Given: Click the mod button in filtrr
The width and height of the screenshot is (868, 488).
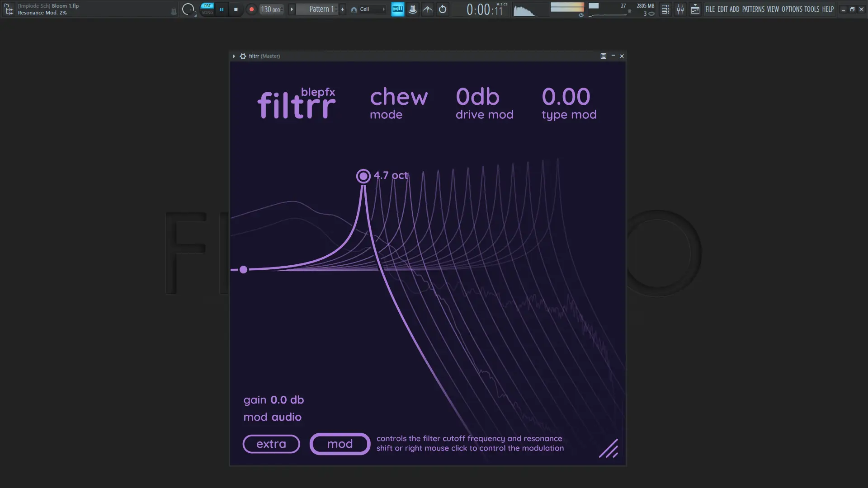Looking at the screenshot, I should (340, 444).
